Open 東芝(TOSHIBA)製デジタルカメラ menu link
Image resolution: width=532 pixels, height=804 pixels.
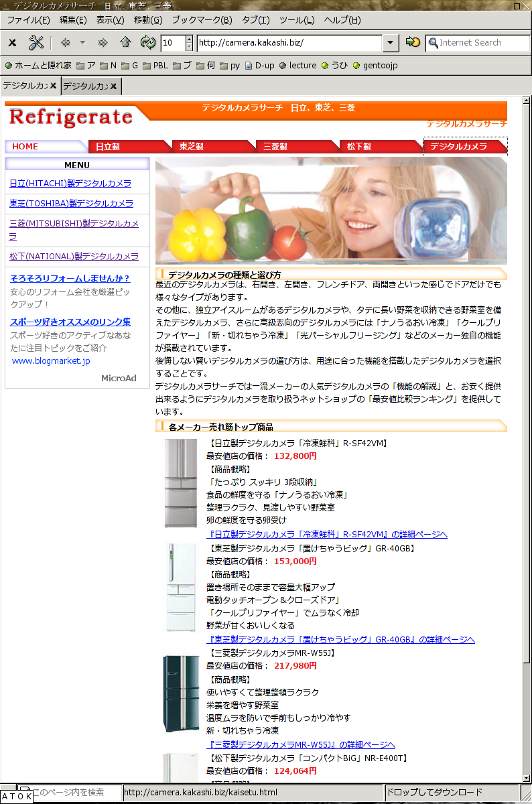click(72, 204)
